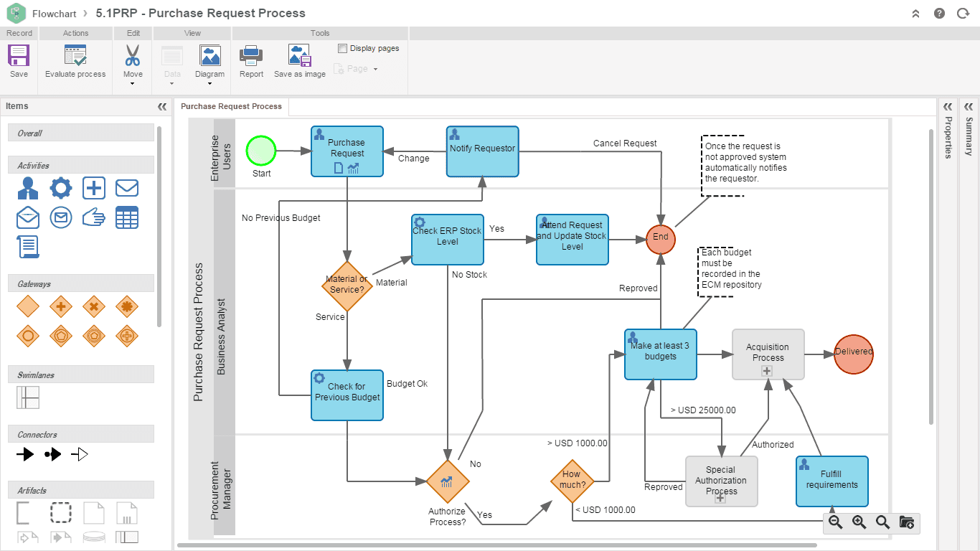This screenshot has width=980, height=551.
Task: Select the closed envelope message activity icon
Action: point(127,189)
